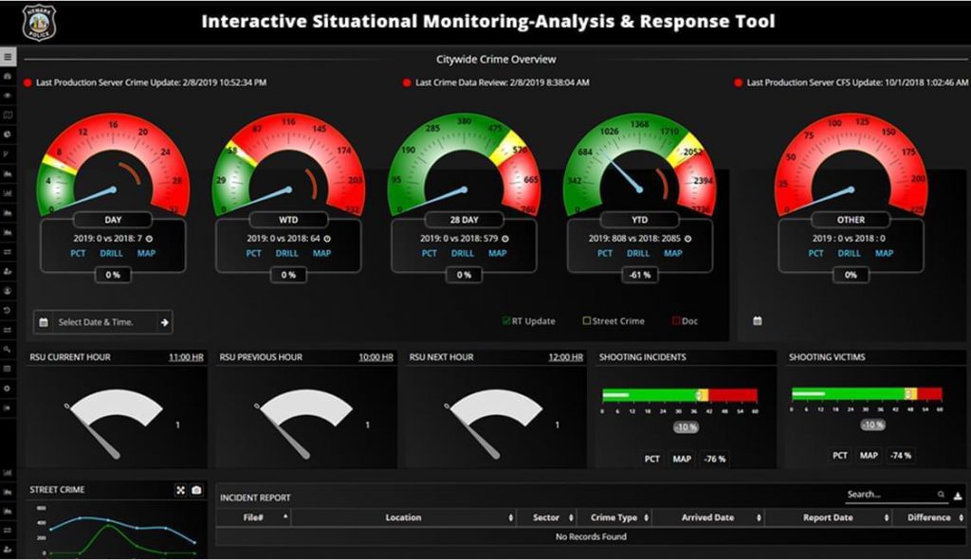Image resolution: width=971 pixels, height=560 pixels.
Task: Click the search magnifier in Incident Report
Action: click(941, 495)
